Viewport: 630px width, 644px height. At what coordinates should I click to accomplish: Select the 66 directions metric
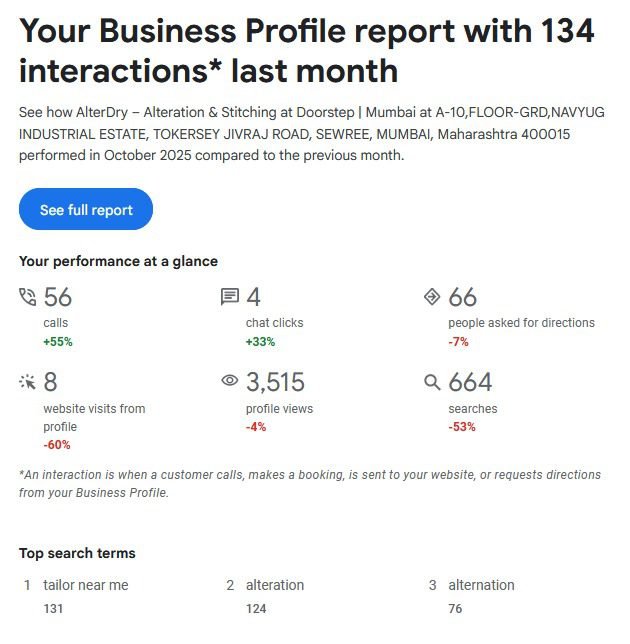coord(463,298)
